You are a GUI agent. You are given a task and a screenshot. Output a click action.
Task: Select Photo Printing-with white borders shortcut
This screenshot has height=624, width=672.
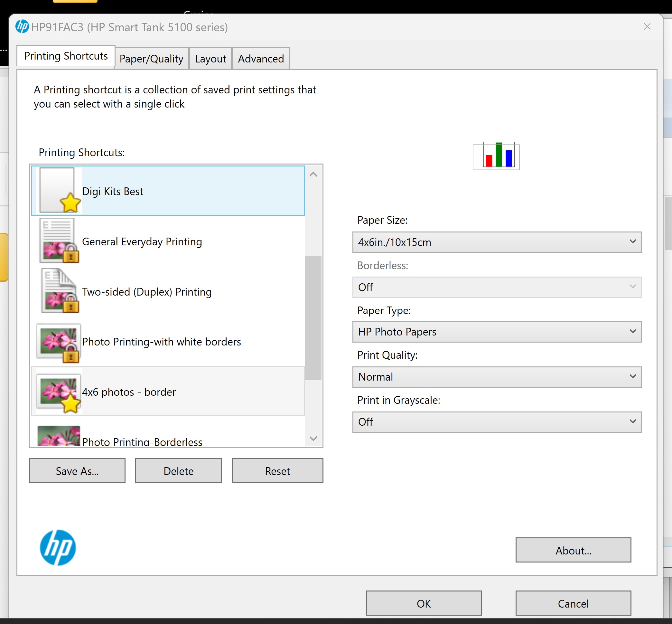[168, 341]
